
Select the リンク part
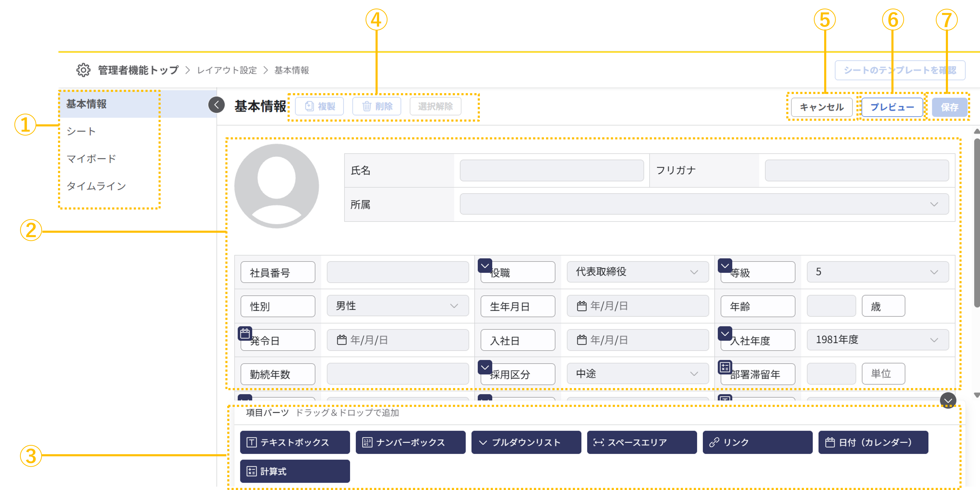coord(757,442)
